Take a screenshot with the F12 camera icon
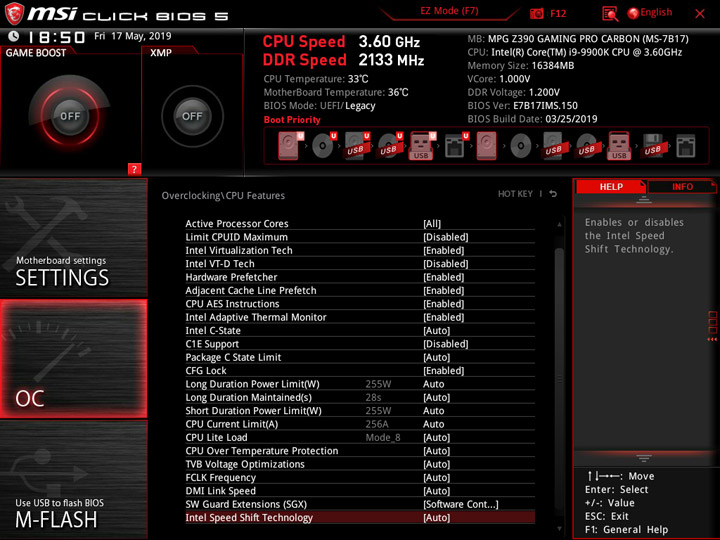The width and height of the screenshot is (720, 540). click(x=536, y=13)
